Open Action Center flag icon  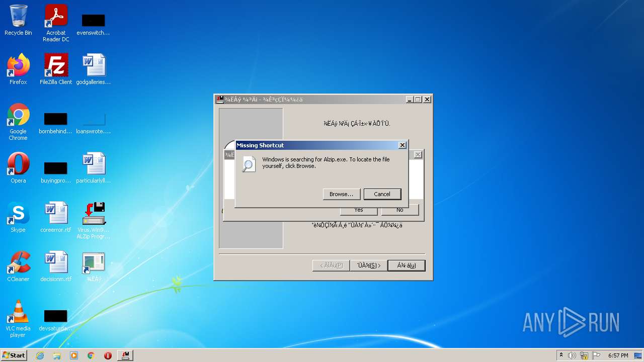coord(596,355)
